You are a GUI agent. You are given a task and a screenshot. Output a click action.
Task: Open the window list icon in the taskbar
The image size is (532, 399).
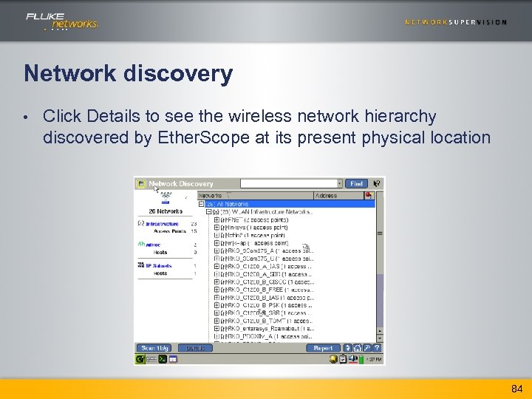pyautogui.click(x=173, y=359)
